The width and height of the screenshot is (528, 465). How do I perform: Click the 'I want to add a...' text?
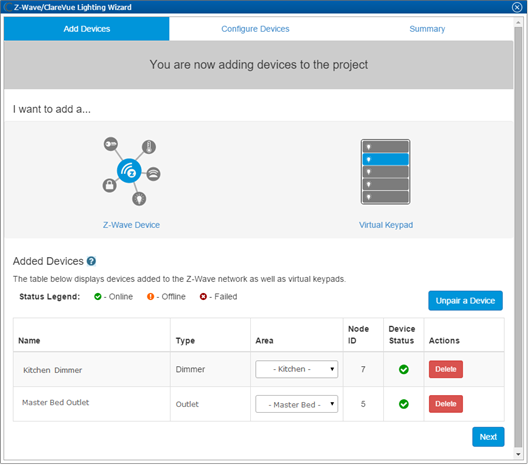[52, 109]
